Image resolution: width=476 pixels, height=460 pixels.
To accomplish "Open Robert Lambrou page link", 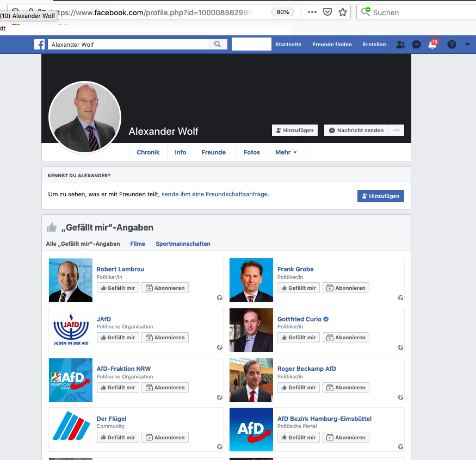I will tap(120, 269).
